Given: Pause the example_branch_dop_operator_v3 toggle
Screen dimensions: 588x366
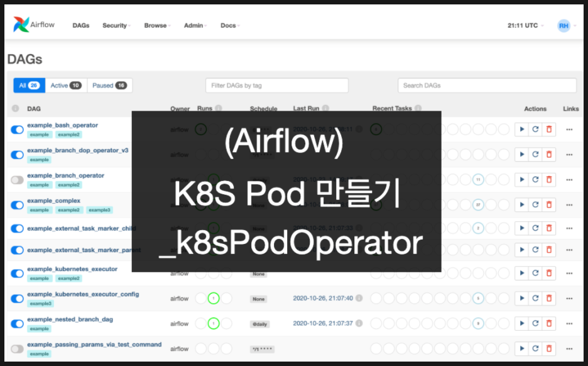Looking at the screenshot, I should tap(17, 155).
